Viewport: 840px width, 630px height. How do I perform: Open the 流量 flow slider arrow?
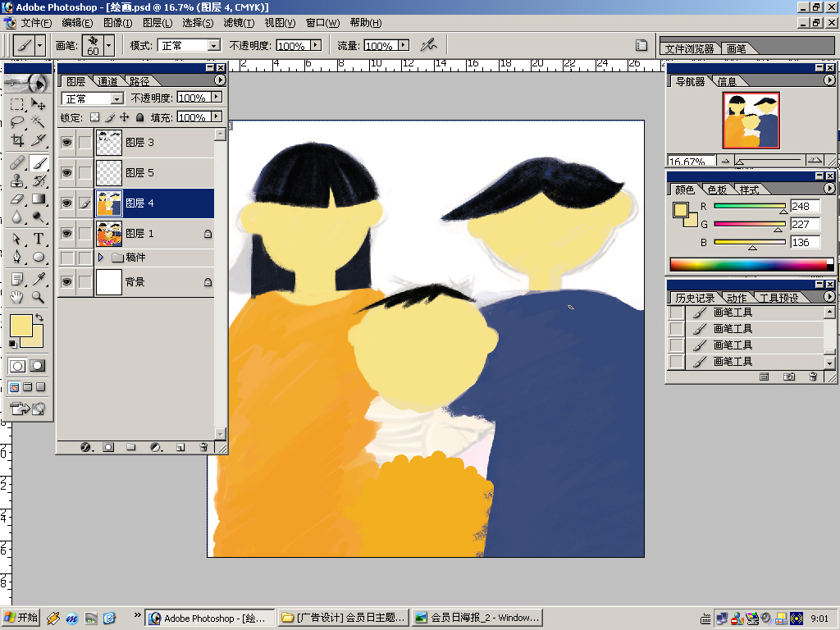[x=404, y=45]
